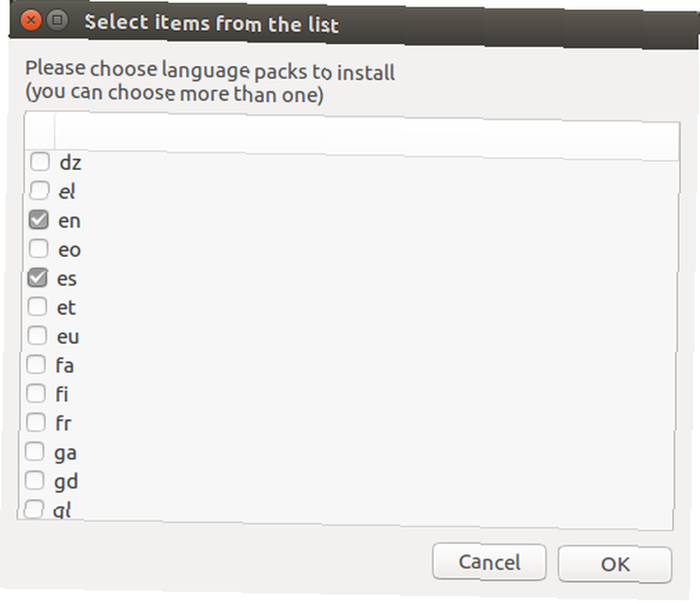Screen dimensions: 700x603
Task: Click the maximize window button
Action: 57,20
